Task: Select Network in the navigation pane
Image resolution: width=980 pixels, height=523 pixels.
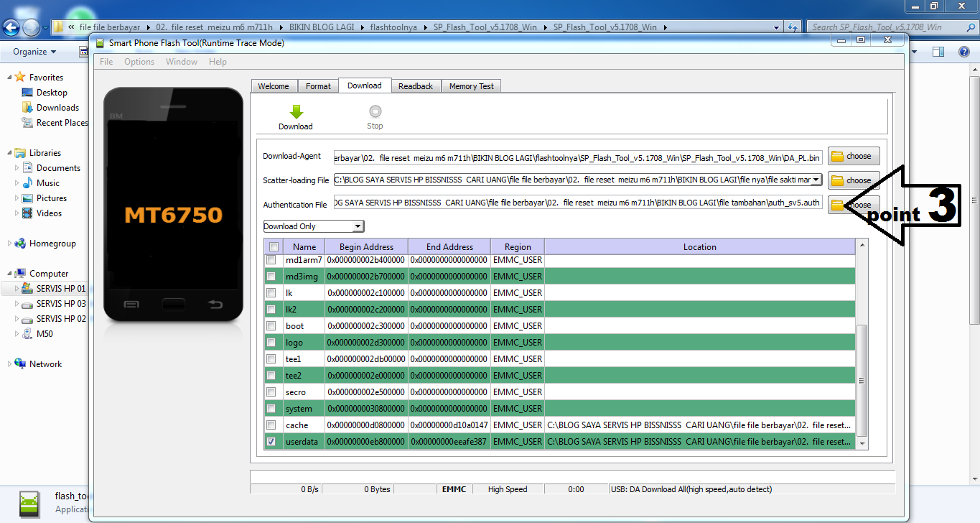Action: click(45, 364)
